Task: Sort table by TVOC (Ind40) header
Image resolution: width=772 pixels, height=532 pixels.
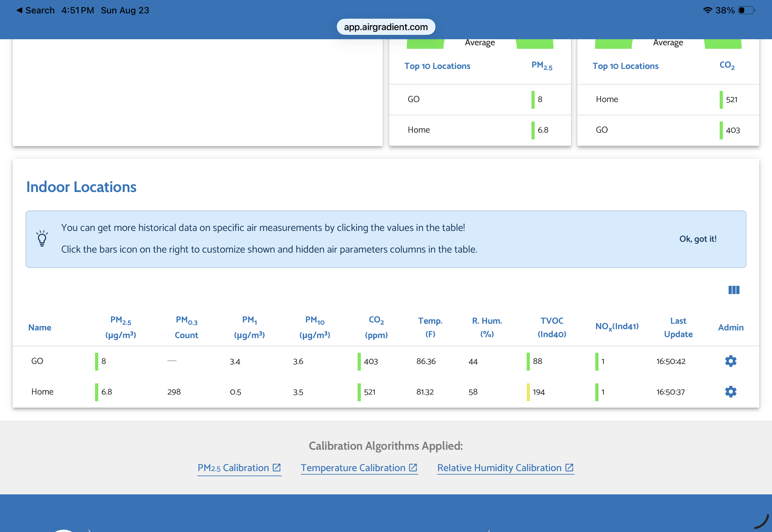Action: click(552, 327)
